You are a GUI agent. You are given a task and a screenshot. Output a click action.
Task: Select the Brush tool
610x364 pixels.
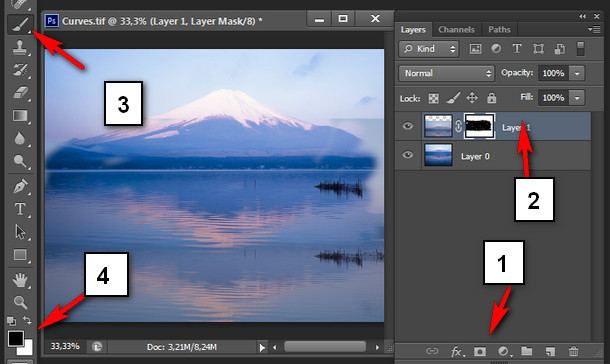20,24
